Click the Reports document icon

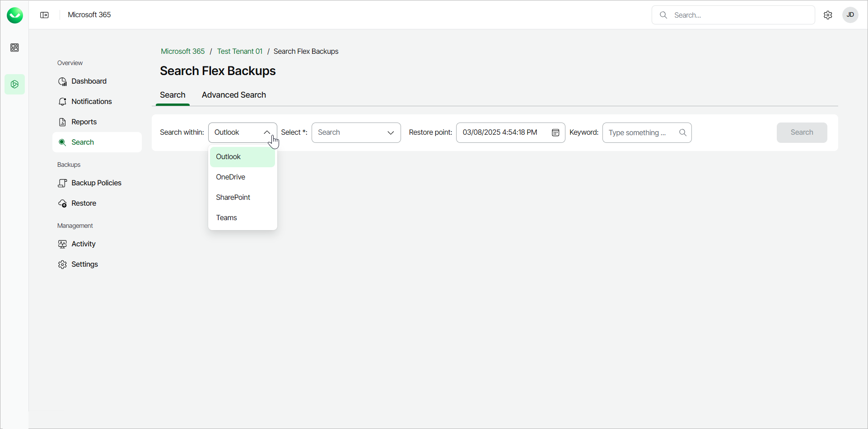click(62, 122)
